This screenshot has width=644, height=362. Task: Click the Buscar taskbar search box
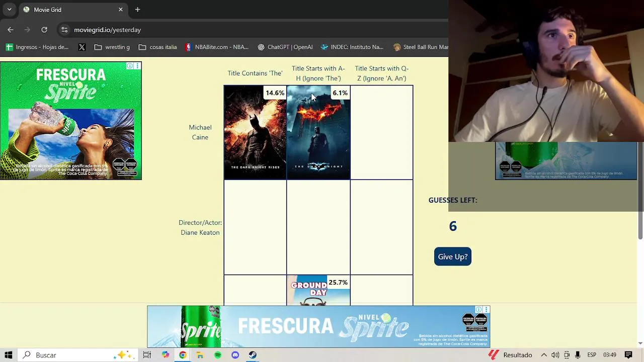[78, 355]
